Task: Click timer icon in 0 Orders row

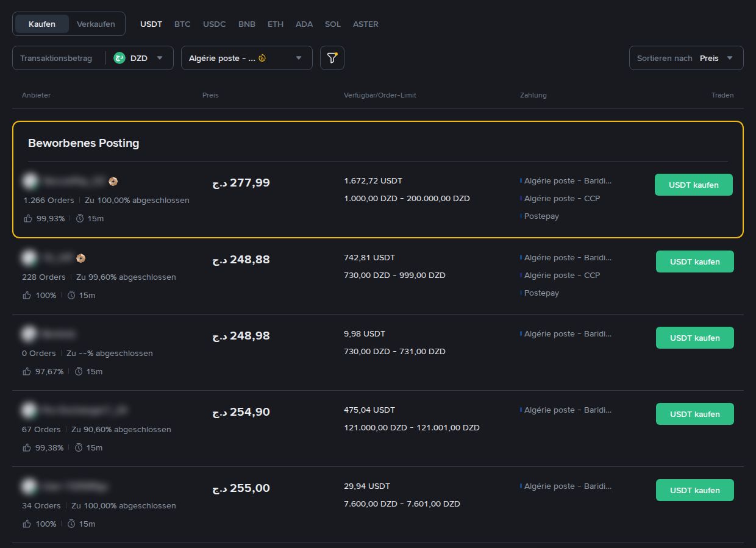Action: [x=79, y=371]
